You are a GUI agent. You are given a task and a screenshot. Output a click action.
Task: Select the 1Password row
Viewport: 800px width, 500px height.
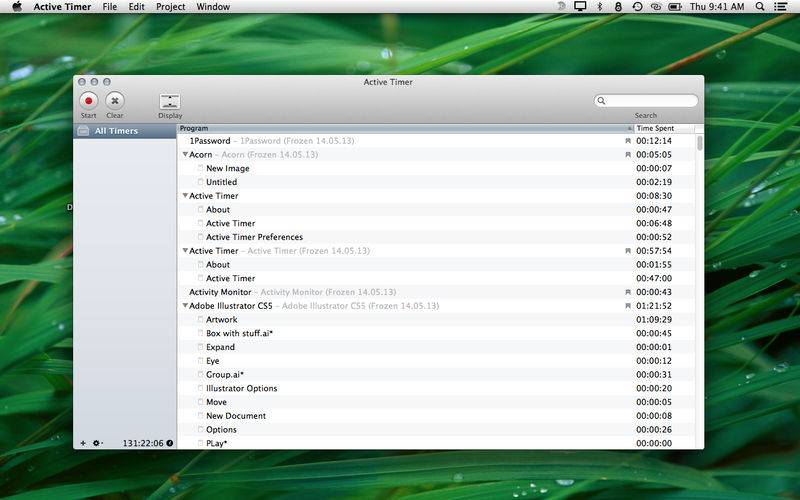pyautogui.click(x=436, y=141)
